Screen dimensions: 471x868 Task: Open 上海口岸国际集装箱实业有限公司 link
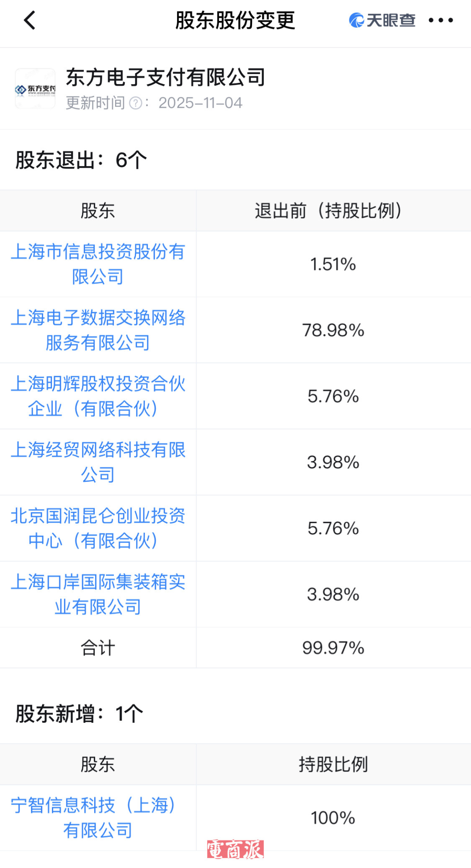98,594
